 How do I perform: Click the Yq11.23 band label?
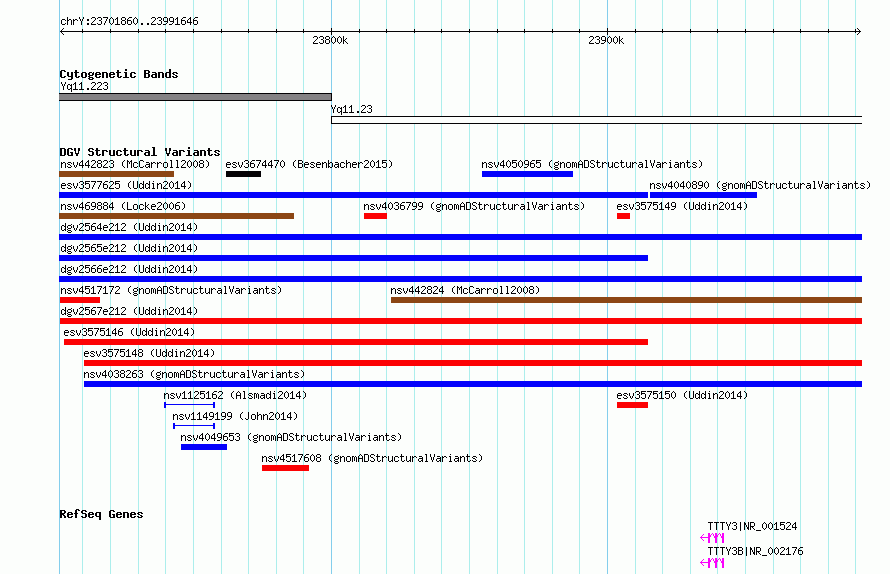pyautogui.click(x=352, y=109)
